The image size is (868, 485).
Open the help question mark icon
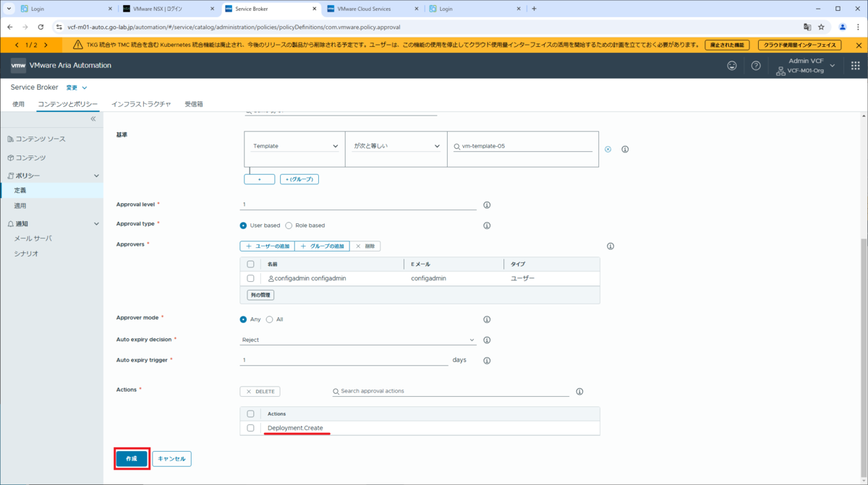(756, 66)
